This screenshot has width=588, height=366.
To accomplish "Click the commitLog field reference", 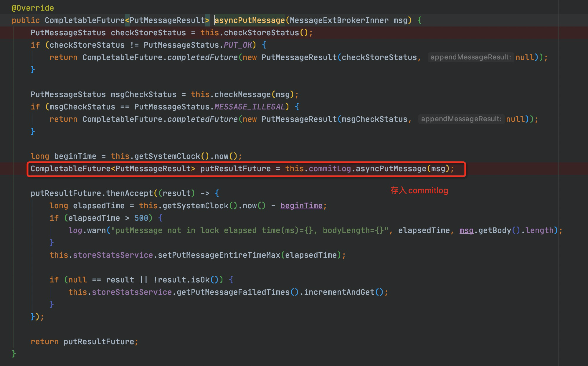I will tap(330, 169).
